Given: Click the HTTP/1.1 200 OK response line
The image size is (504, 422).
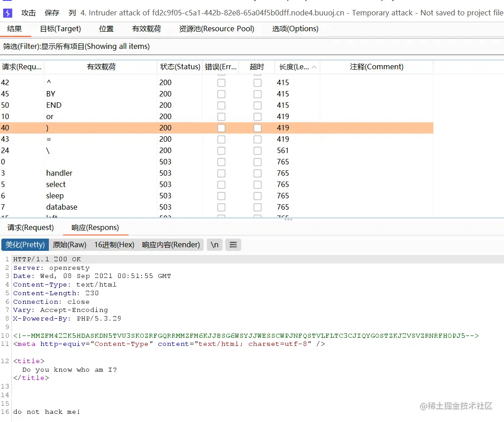Looking at the screenshot, I should [47, 259].
